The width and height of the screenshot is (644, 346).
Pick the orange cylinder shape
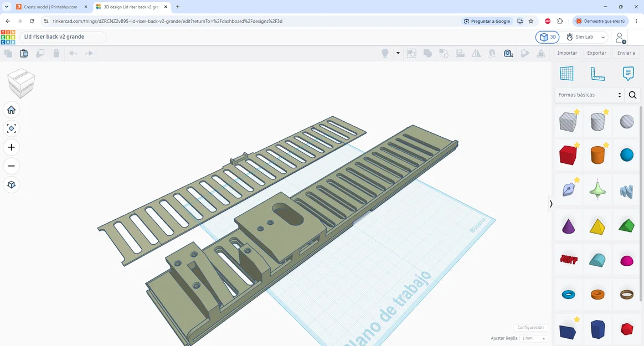597,155
